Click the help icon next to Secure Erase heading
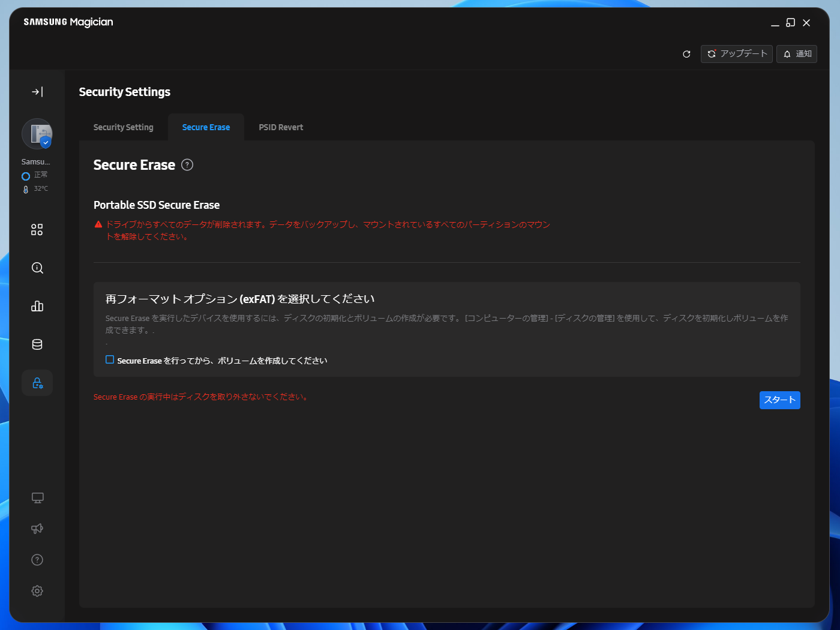 187,165
